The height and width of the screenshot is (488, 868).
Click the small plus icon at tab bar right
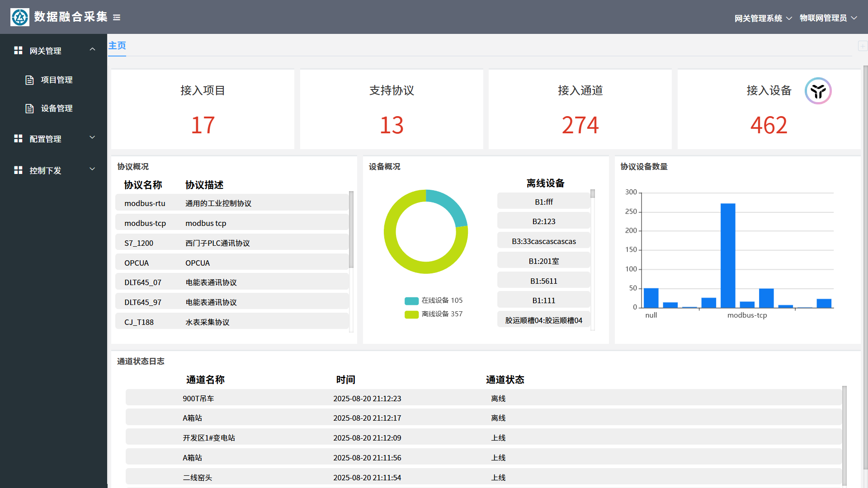862,46
